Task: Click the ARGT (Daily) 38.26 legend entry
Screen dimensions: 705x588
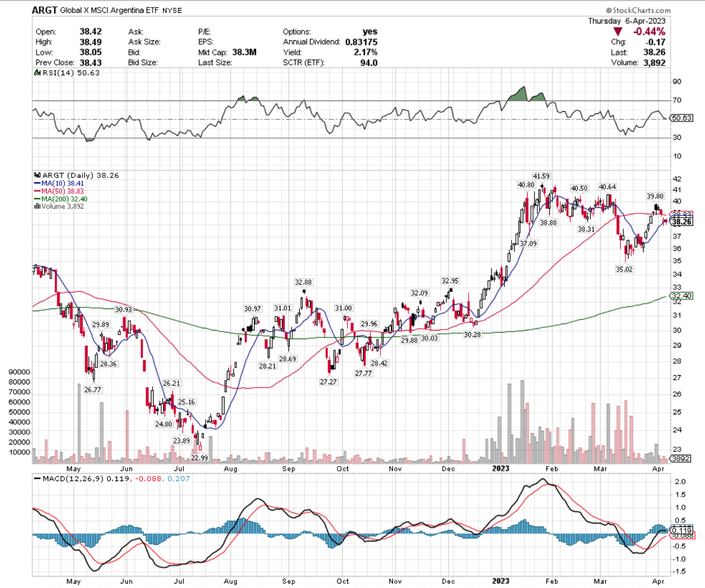Action: (76, 175)
